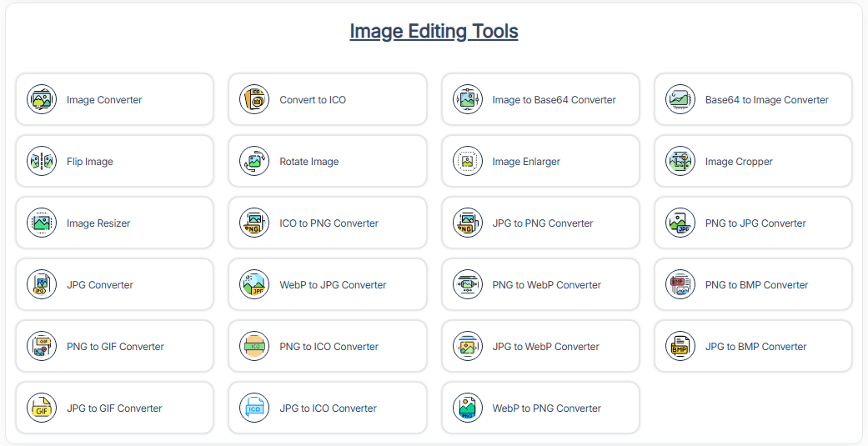
Task: Click the WebP to PNG Converter icon
Action: click(x=468, y=408)
